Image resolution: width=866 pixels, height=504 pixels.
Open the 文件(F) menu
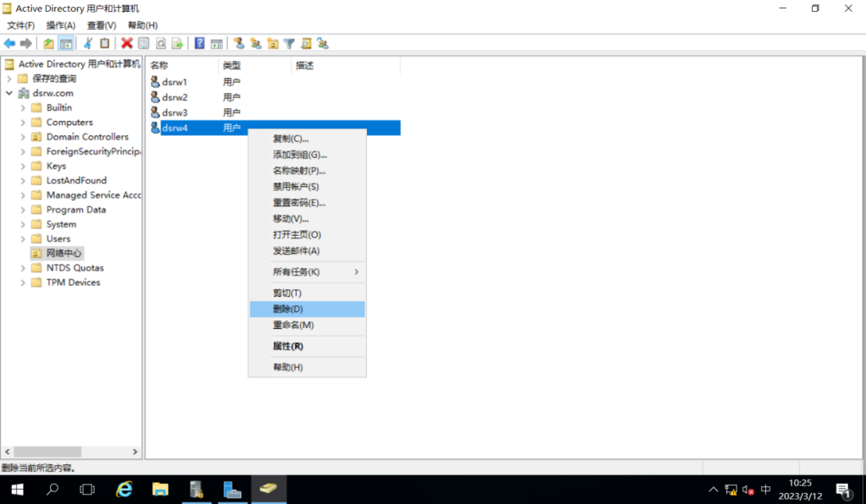coord(20,25)
